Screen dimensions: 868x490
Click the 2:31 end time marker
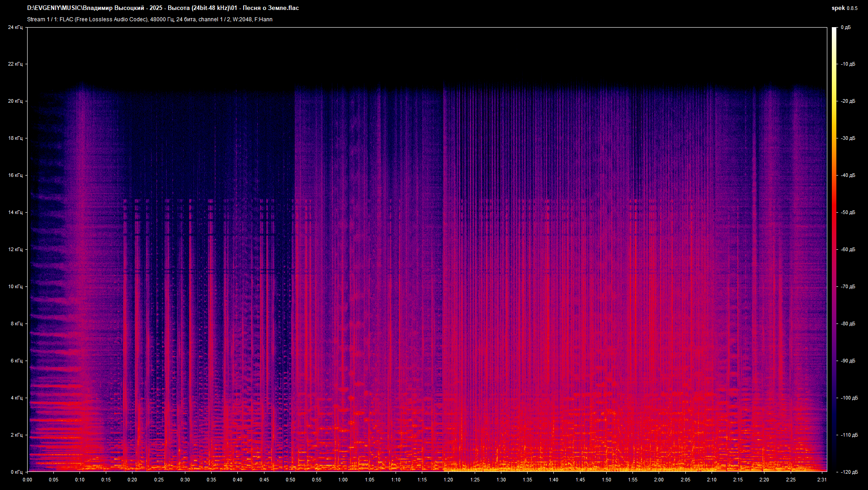pyautogui.click(x=822, y=480)
